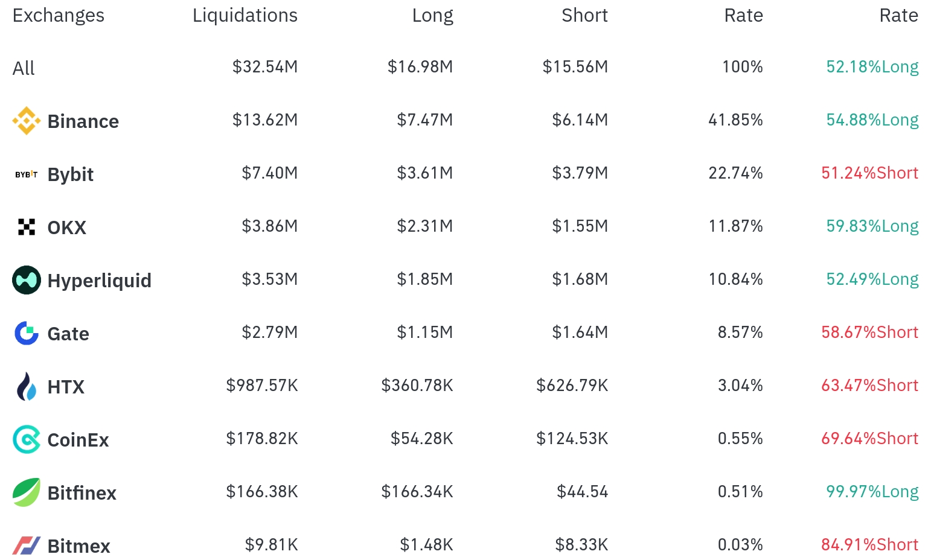Open the Binance exchange link

click(83, 121)
